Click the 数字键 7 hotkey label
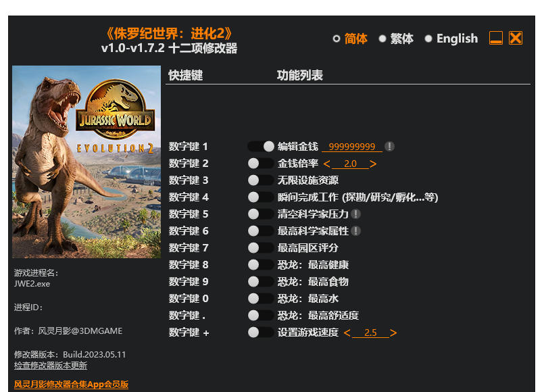Screen dimensions: 544x392 [x=189, y=247]
